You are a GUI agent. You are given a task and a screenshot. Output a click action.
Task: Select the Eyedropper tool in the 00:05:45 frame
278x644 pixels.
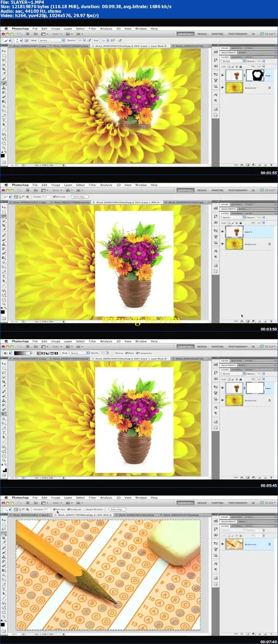pyautogui.click(x=4, y=385)
